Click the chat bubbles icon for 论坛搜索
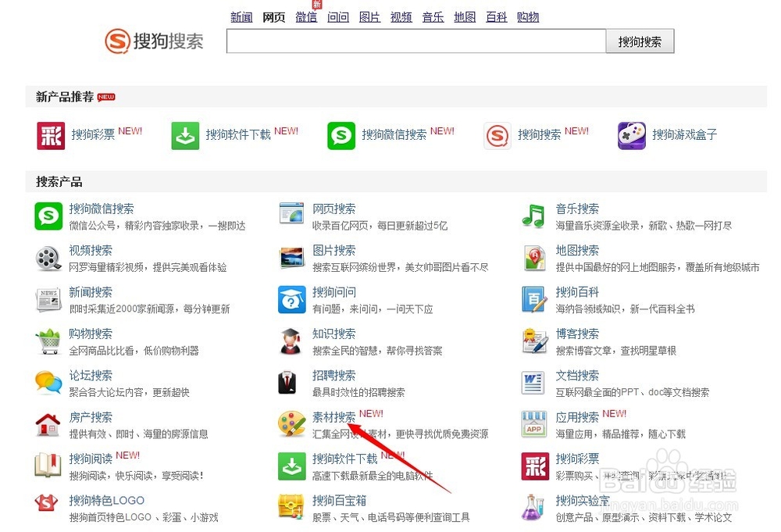The height and width of the screenshot is (532, 781). click(48, 383)
